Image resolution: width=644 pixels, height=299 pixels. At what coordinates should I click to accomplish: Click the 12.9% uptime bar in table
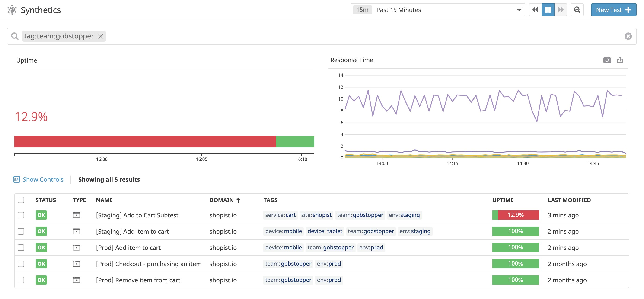click(x=515, y=215)
